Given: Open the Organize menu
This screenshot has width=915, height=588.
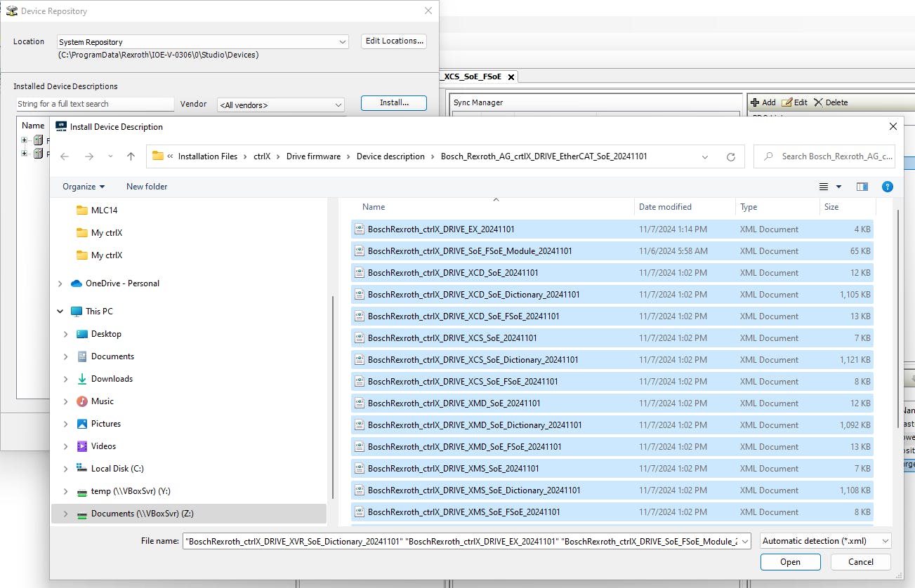Looking at the screenshot, I should tap(83, 187).
